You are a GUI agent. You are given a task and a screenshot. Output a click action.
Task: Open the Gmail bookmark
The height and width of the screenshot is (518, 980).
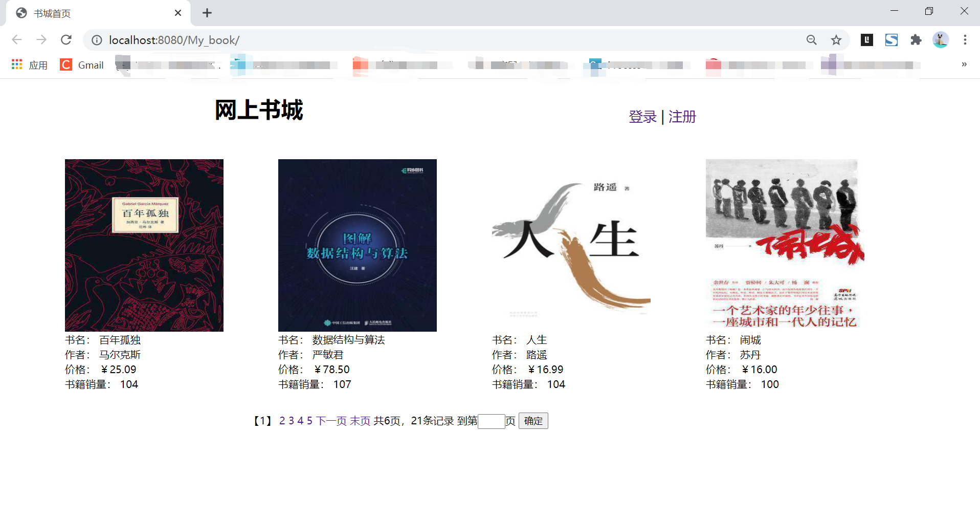click(x=82, y=65)
